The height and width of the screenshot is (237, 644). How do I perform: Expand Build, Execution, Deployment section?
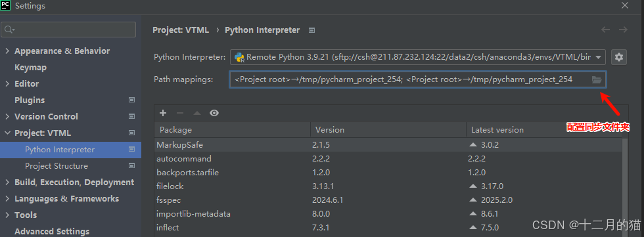pyautogui.click(x=7, y=182)
